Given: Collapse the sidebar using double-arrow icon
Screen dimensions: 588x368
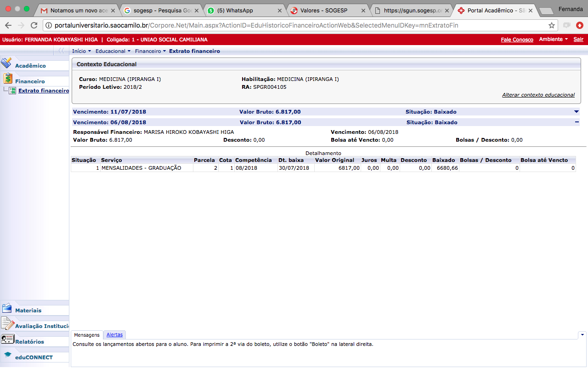Looking at the screenshot, I should tap(61, 51).
